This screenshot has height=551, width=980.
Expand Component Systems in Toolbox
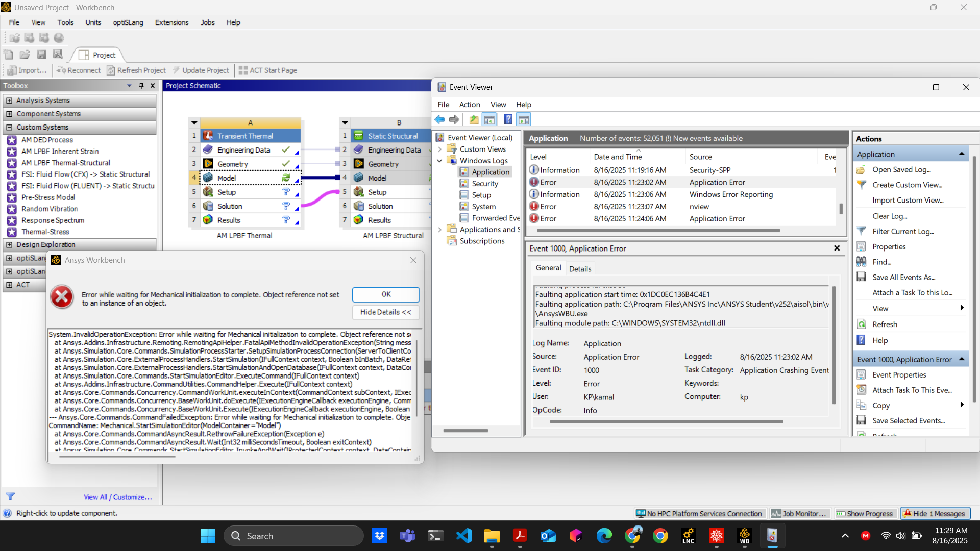(9, 114)
